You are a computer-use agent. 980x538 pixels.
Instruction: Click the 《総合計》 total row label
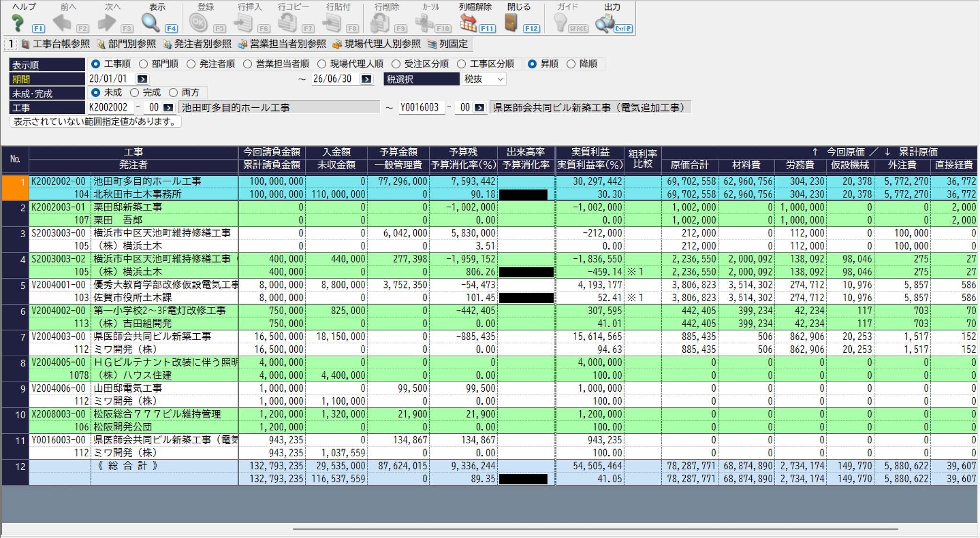127,466
